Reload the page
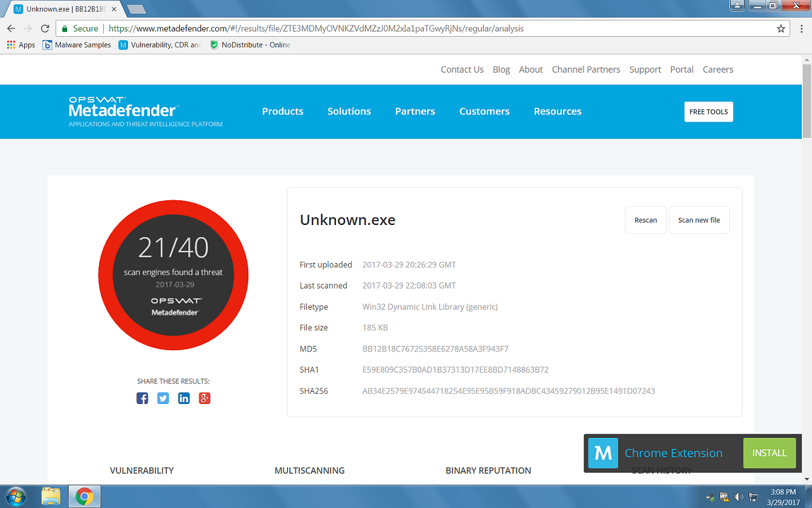 45,28
